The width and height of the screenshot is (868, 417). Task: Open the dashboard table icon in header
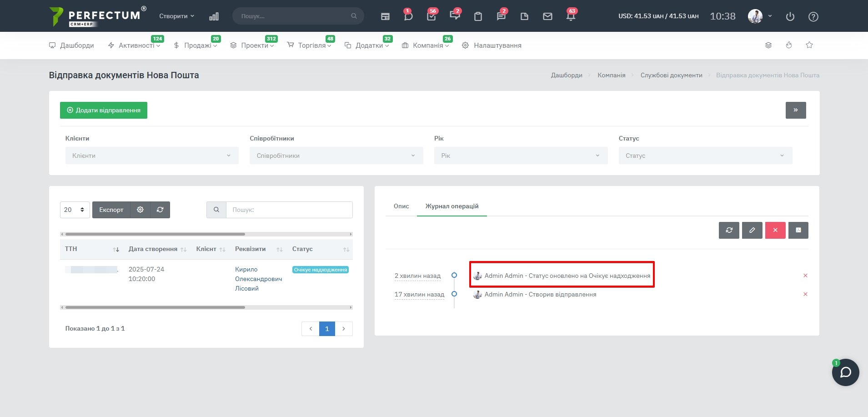tap(385, 16)
